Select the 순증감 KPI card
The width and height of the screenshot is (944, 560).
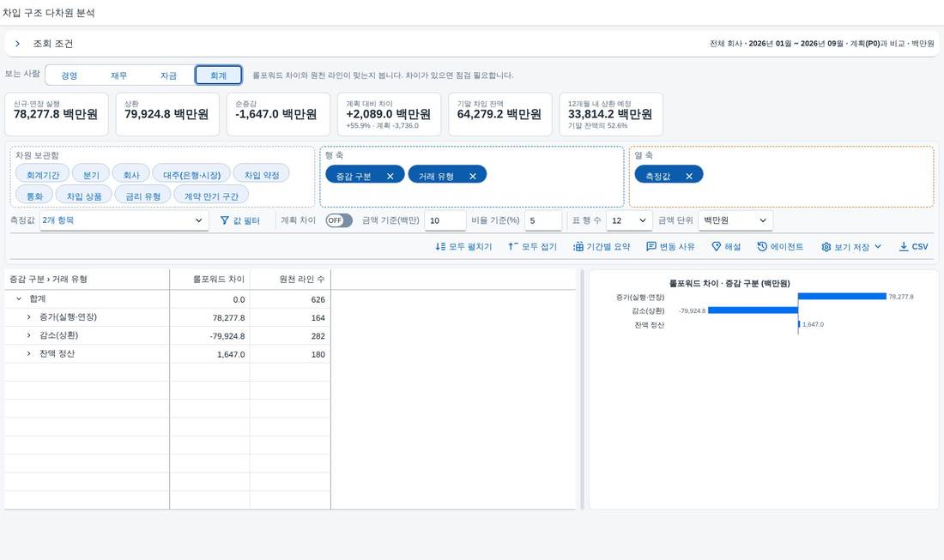[278, 114]
